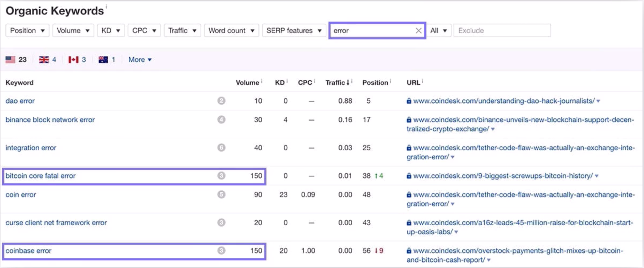Screen dimensions: 644x268
Task: Click SERP features badge for coinbase error
Action: pos(221,251)
